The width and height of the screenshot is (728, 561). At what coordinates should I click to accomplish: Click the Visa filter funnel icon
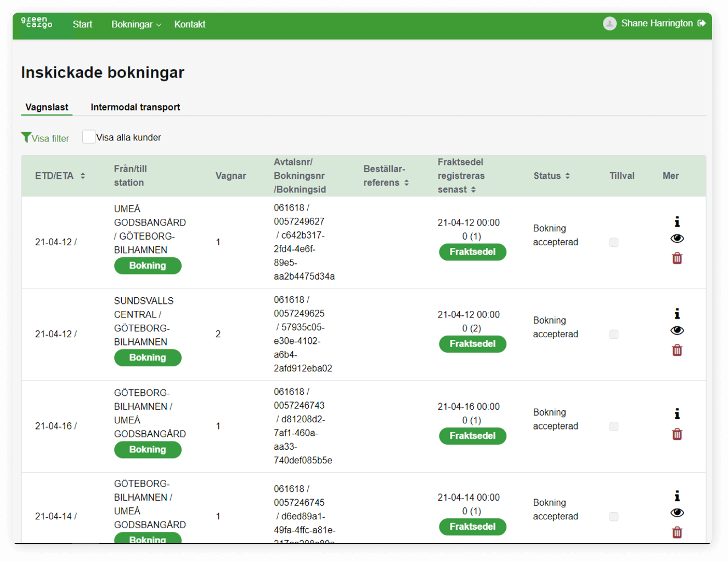coord(26,137)
